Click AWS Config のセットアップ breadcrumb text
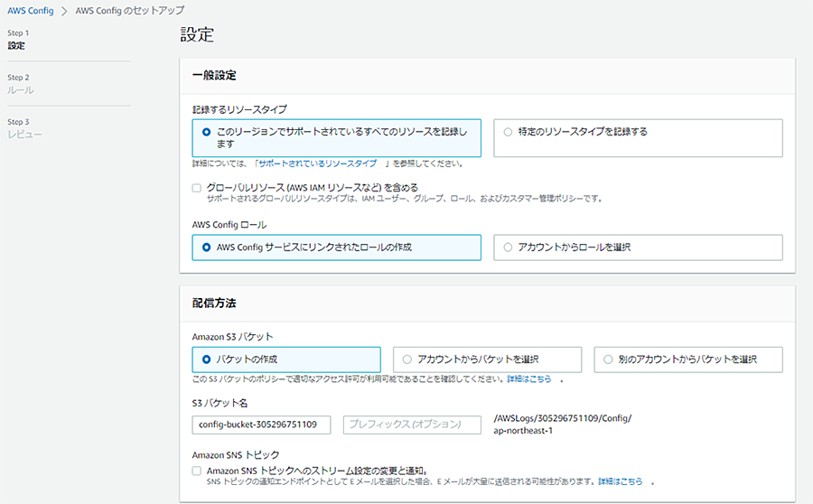The image size is (813, 504). click(130, 10)
